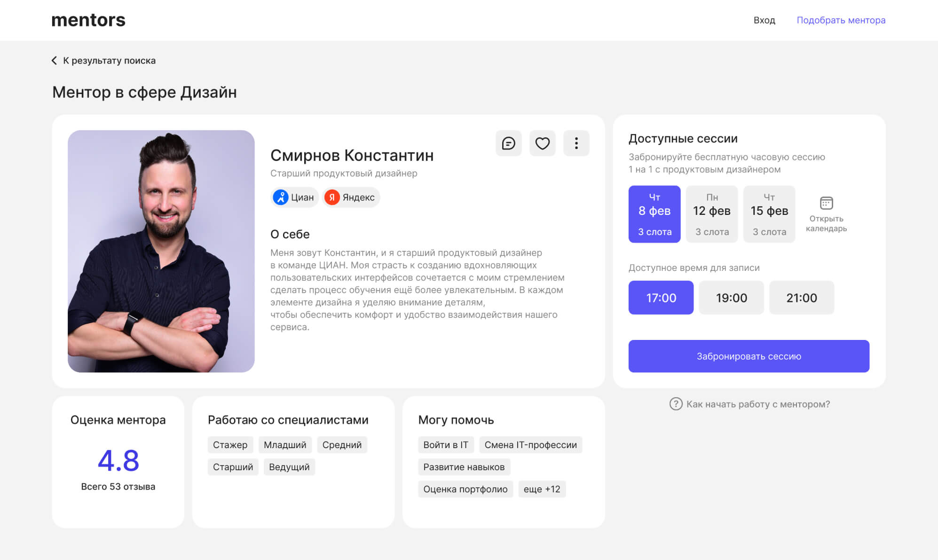Expand the еще +12 help topics
The height and width of the screenshot is (560, 938).
pos(542,489)
